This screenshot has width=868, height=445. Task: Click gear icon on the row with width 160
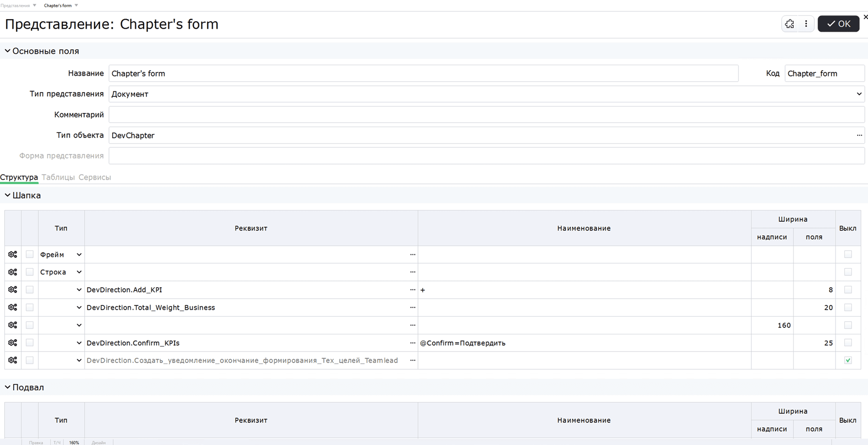13,325
